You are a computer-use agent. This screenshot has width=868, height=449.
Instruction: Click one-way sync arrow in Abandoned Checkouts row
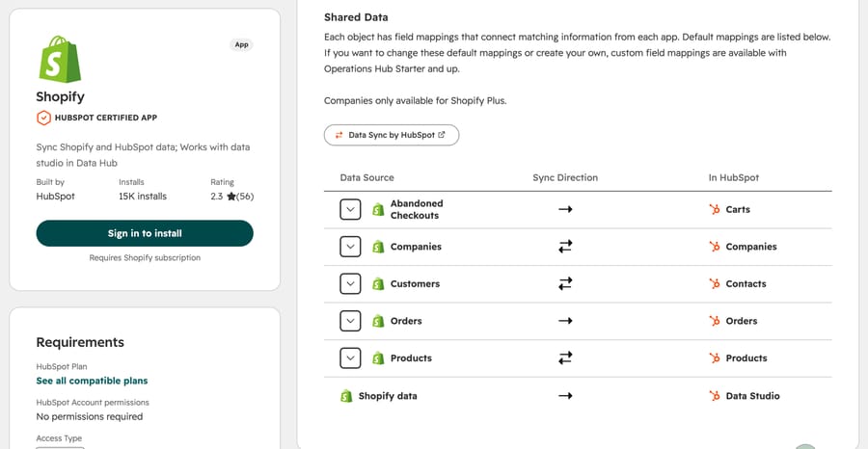[565, 210]
